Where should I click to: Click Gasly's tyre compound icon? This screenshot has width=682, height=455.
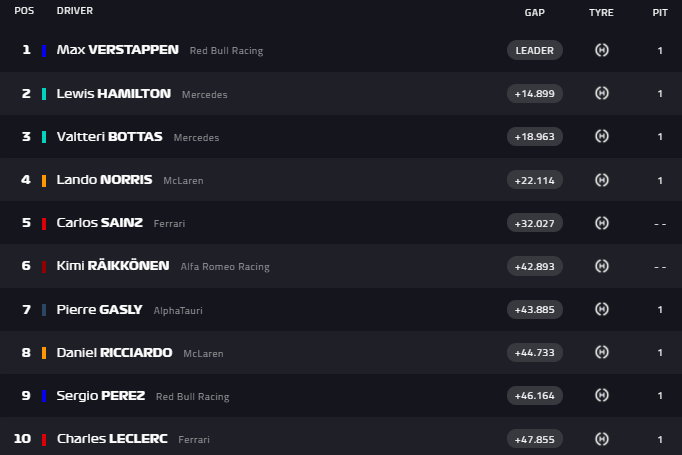pyautogui.click(x=601, y=309)
